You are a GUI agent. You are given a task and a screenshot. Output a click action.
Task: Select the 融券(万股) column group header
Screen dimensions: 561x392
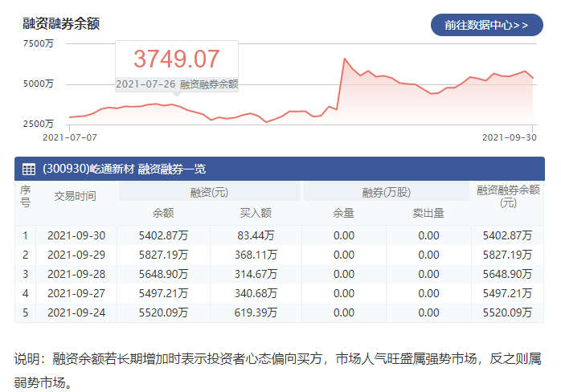(x=386, y=192)
